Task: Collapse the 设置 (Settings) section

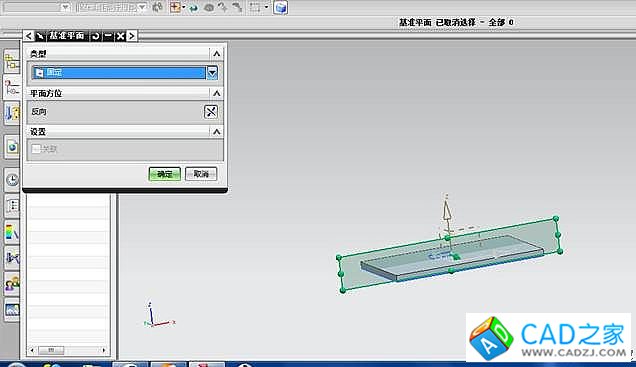Action: tap(217, 132)
